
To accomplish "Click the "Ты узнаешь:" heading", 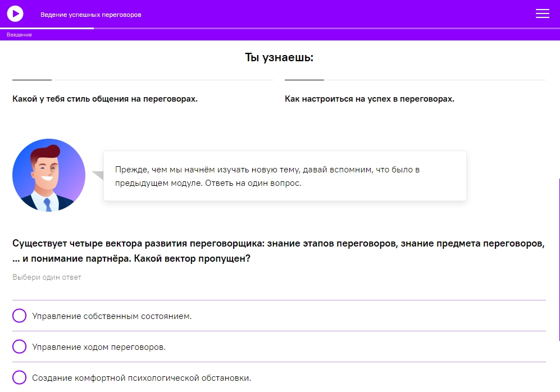I will click(279, 57).
